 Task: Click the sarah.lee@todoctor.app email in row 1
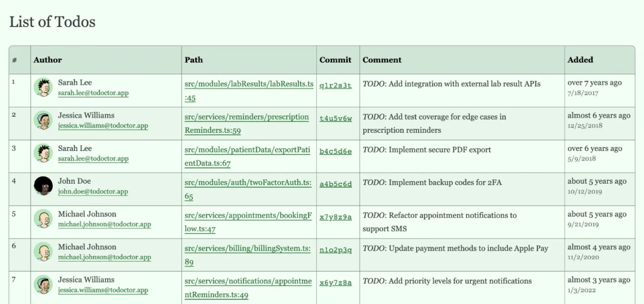pyautogui.click(x=93, y=93)
